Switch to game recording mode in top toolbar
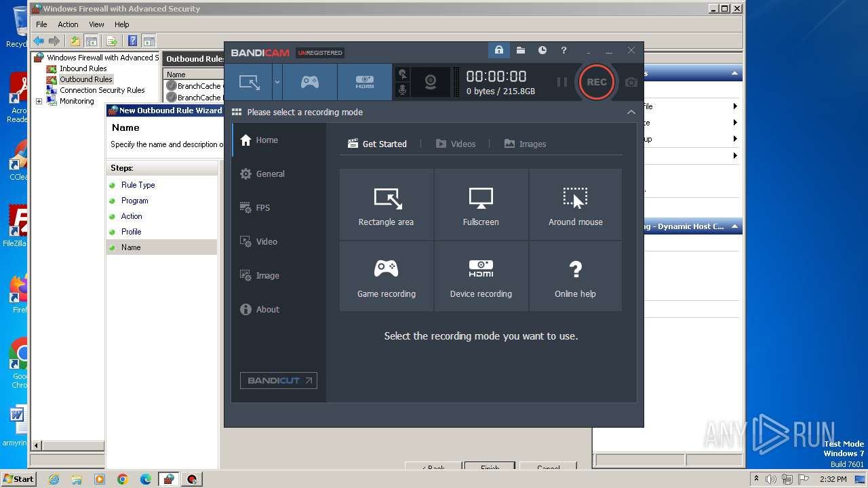The height and width of the screenshot is (488, 868). (310, 82)
